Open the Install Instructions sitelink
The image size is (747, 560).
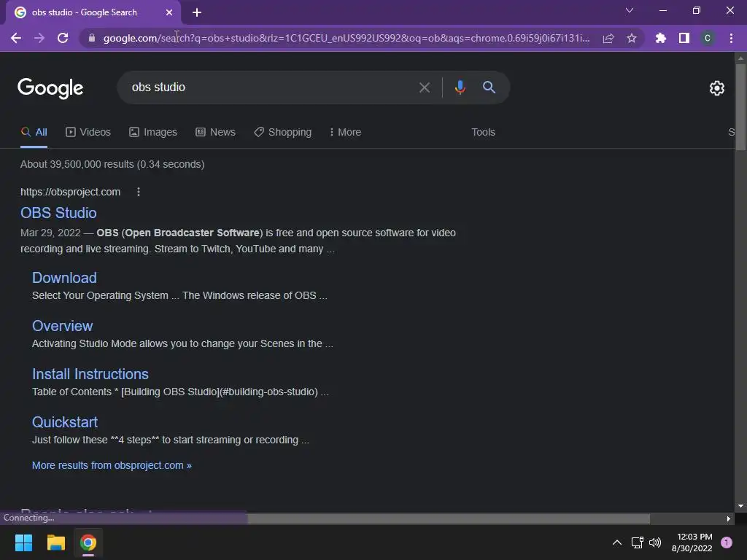pos(90,374)
